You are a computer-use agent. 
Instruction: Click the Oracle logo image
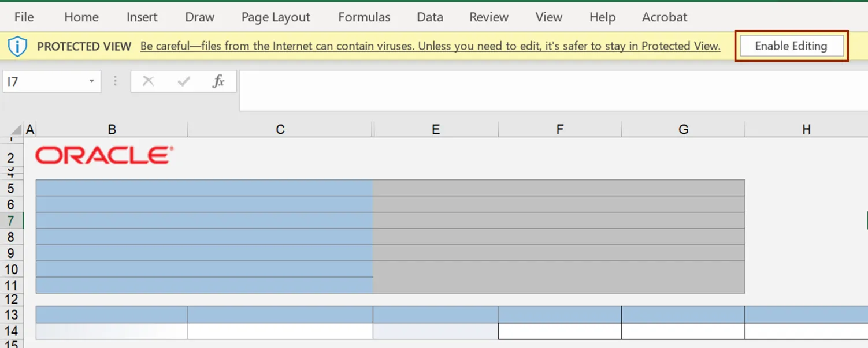pyautogui.click(x=104, y=155)
